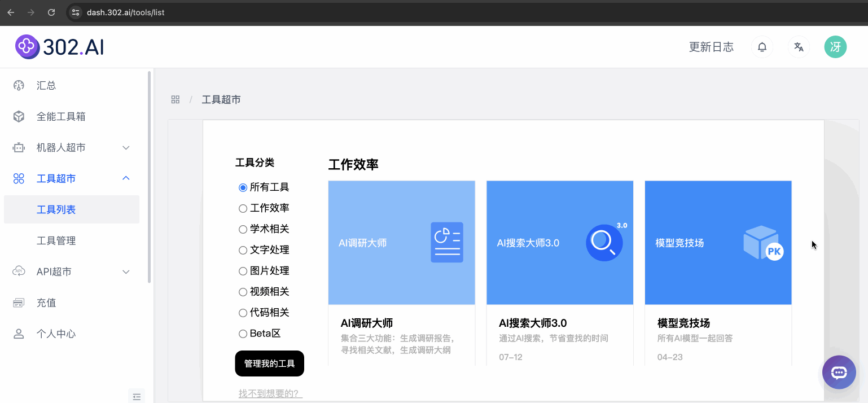Select the 工作效率 radio button
This screenshot has width=868, height=403.
click(x=243, y=208)
